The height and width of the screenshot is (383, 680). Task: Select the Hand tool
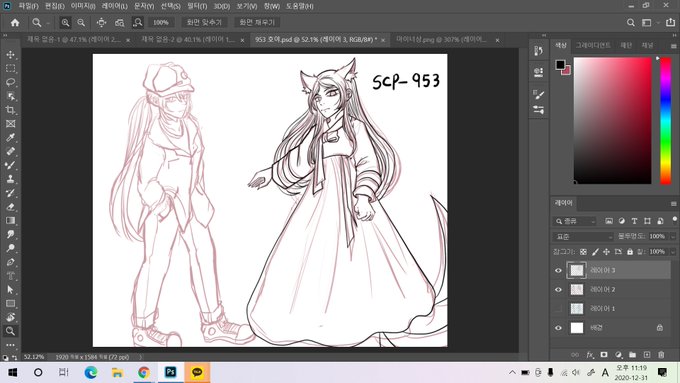(10, 317)
